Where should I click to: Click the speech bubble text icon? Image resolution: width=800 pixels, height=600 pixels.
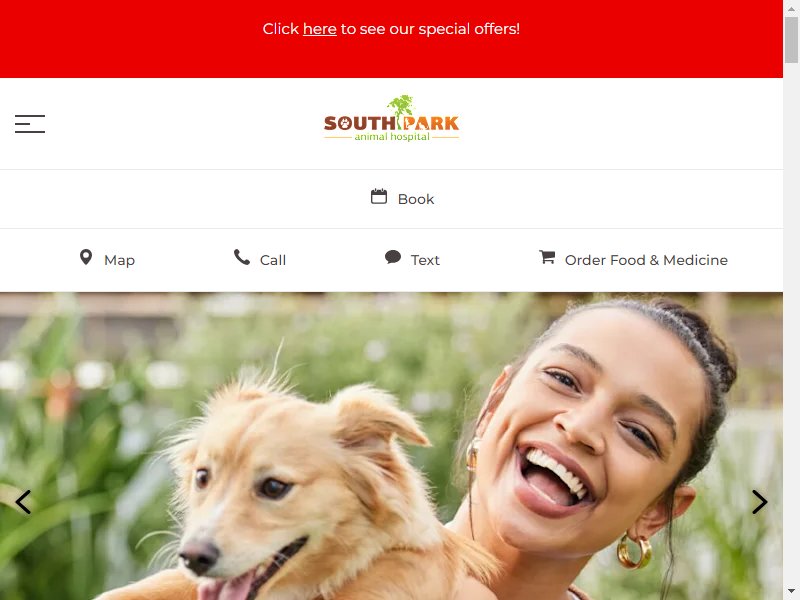tap(393, 257)
